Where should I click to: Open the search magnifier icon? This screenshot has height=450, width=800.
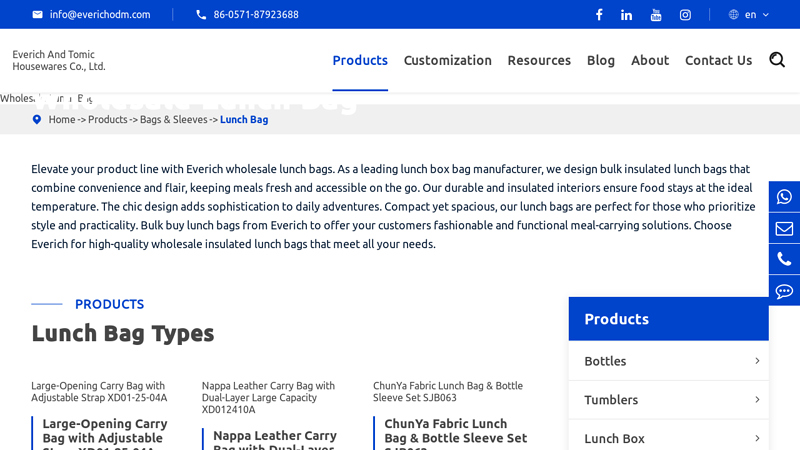[777, 60]
